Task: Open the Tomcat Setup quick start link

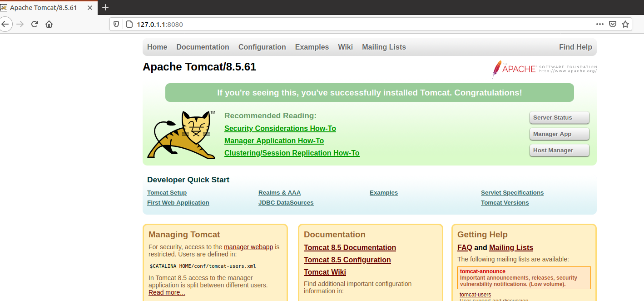Action: 167,192
